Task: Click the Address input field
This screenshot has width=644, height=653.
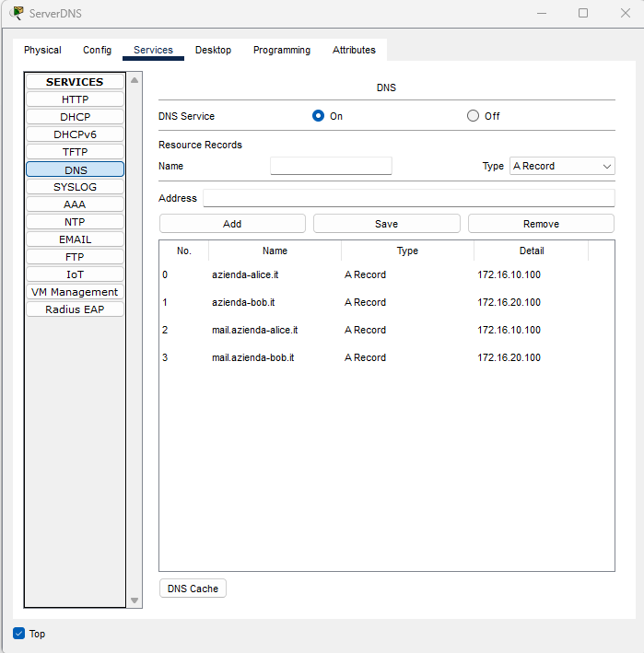Action: click(409, 198)
